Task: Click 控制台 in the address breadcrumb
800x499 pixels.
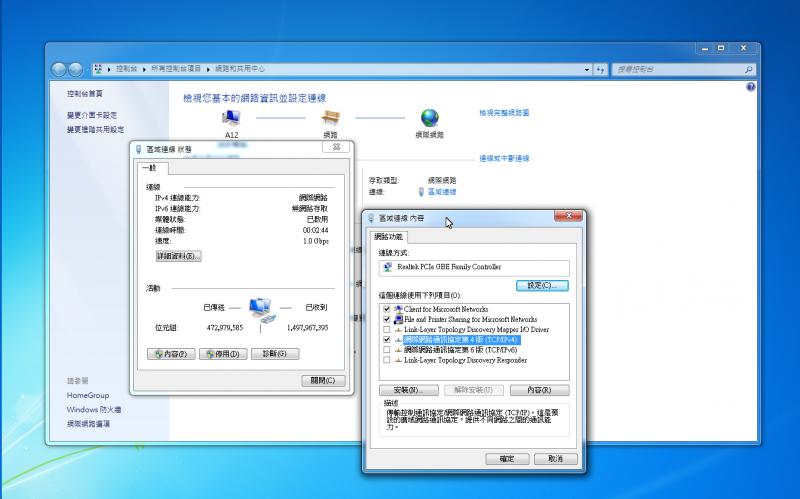Action: coord(127,69)
